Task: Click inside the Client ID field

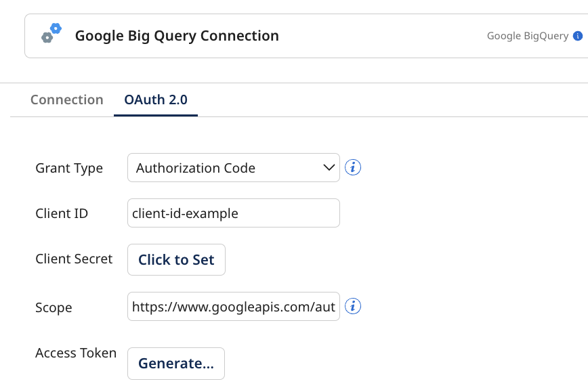Action: 233,213
